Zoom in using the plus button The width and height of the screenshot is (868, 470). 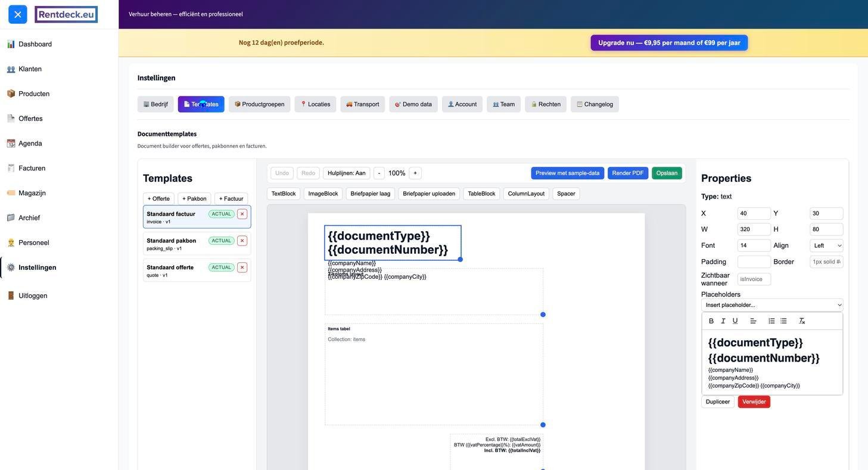[415, 173]
